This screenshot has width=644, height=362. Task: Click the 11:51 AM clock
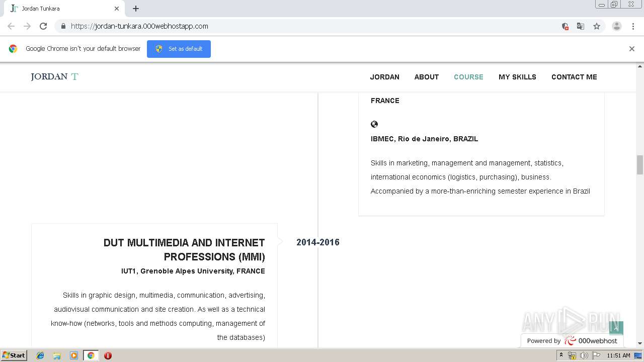tap(618, 355)
